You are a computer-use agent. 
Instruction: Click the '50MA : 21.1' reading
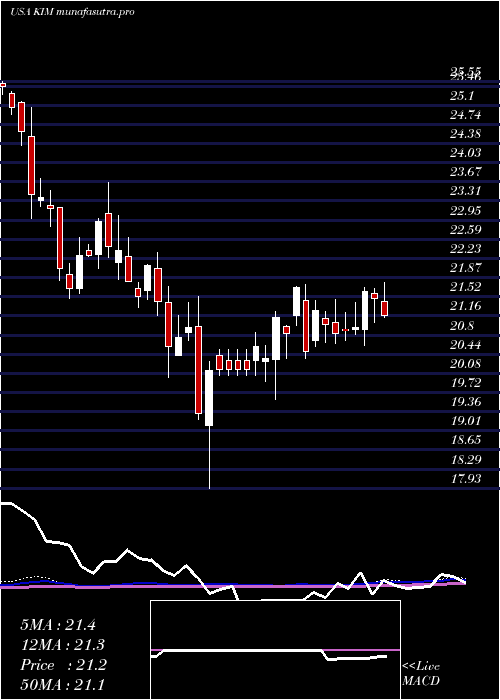(62, 684)
